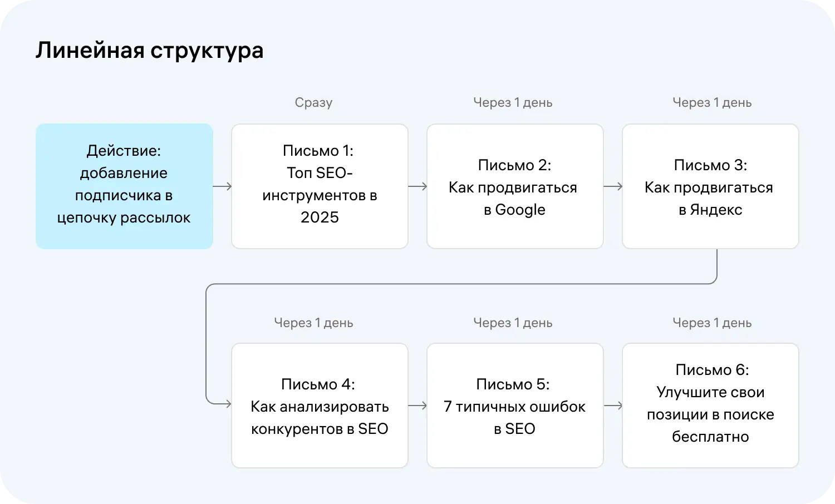
Task: Click the 'Письмо 3: Как продвигаться в Яндекс' box
Action: click(710, 186)
